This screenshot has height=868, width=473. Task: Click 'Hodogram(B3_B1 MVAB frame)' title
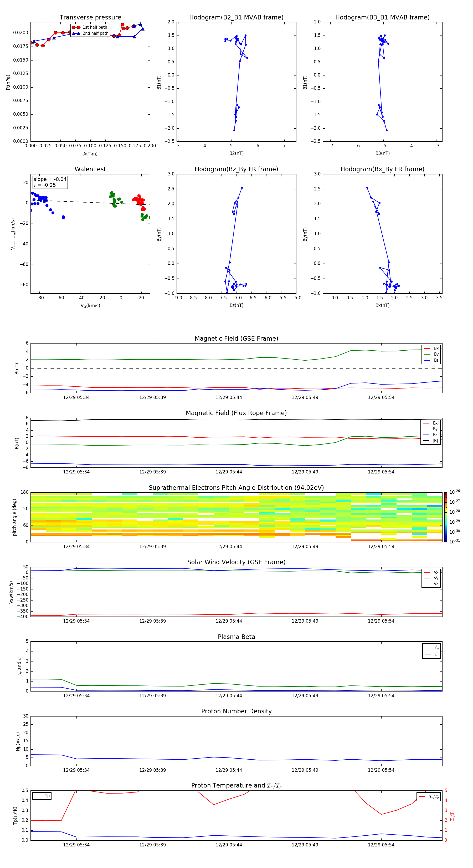tap(382, 18)
